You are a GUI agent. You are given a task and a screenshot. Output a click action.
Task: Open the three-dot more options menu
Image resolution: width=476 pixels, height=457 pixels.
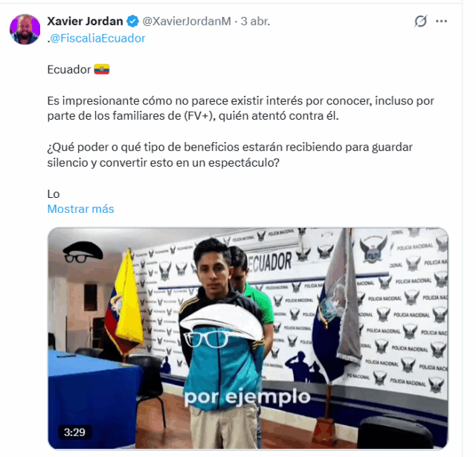pos(441,21)
